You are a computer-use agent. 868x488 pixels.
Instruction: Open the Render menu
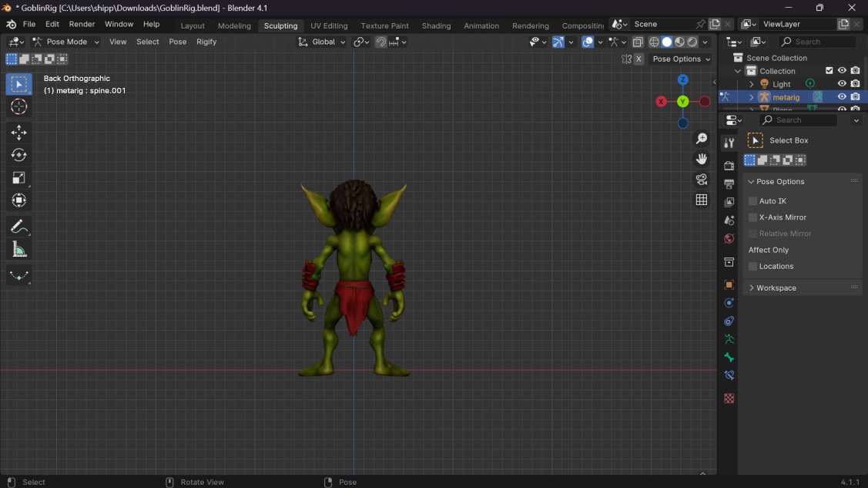click(82, 25)
